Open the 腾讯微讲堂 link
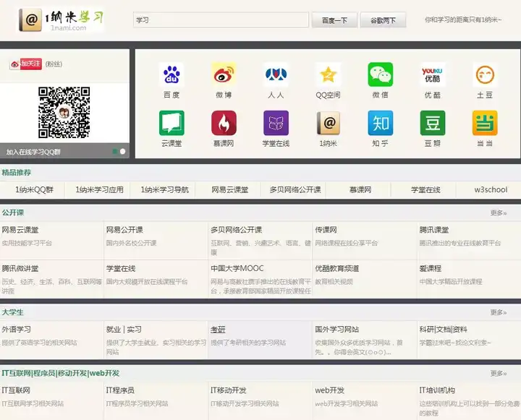The width and height of the screenshot is (521, 420). (x=20, y=269)
